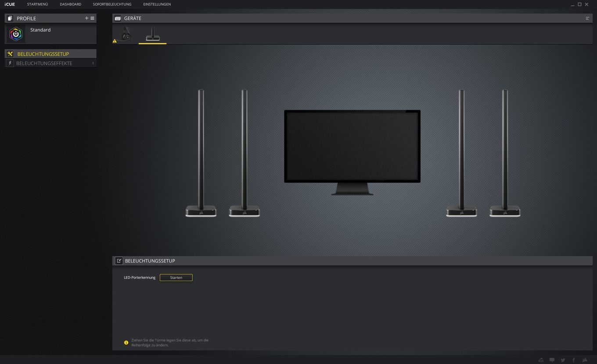Click the PROFILE panel title
The image size is (597, 364).
point(26,18)
